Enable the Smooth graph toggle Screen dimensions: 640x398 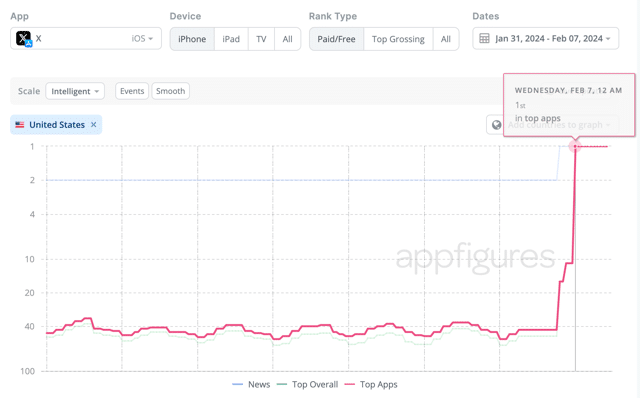(171, 91)
